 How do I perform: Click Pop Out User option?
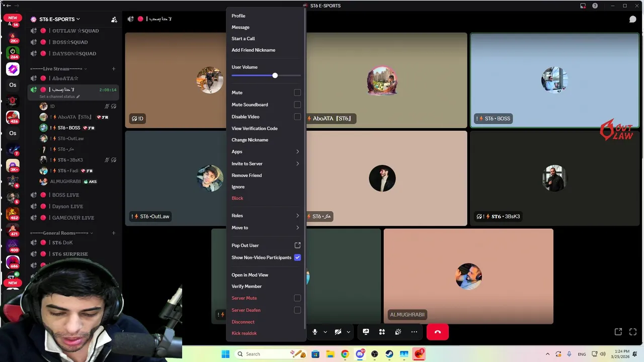click(x=266, y=245)
